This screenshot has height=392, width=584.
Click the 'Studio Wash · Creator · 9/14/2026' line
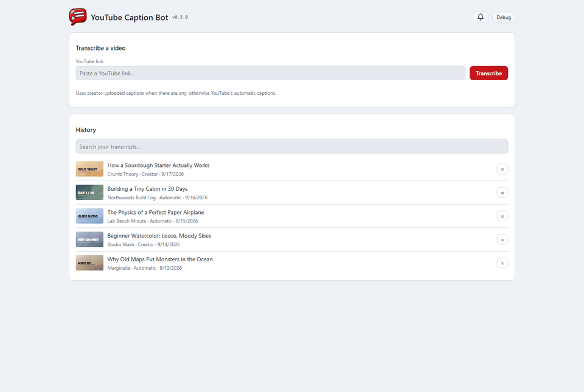(144, 244)
